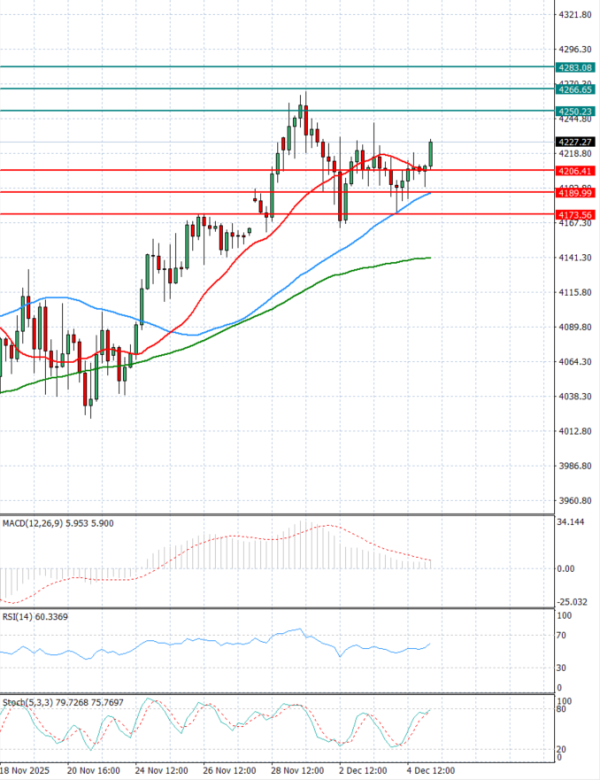Click the 4321.80 price axis value

point(574,15)
